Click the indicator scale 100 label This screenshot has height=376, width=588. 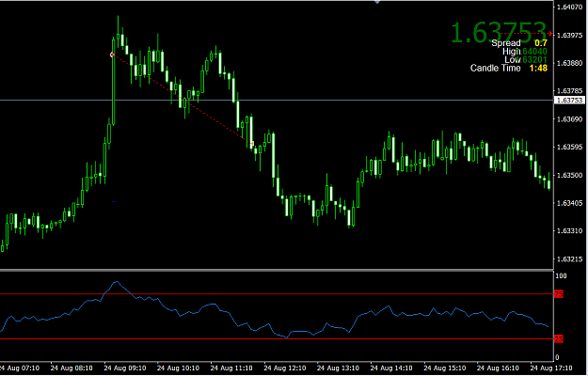[561, 275]
